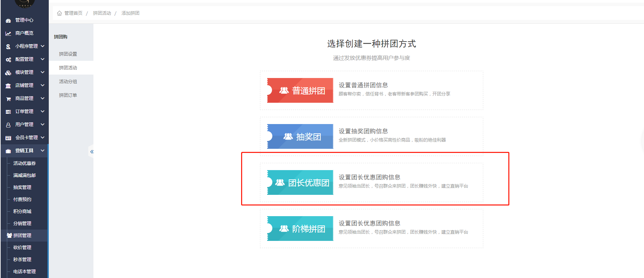The image size is (644, 278).
Task: Click the 配置管理 gears icon
Action: (8, 60)
